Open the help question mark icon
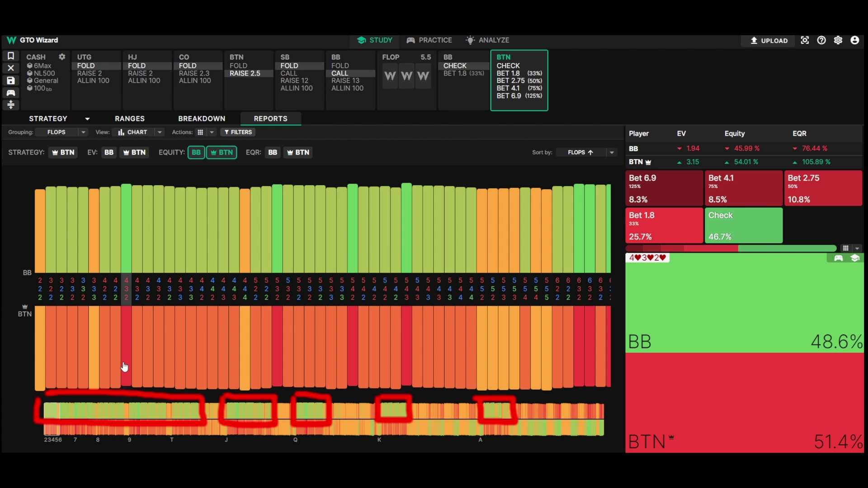This screenshot has height=488, width=868. click(821, 40)
